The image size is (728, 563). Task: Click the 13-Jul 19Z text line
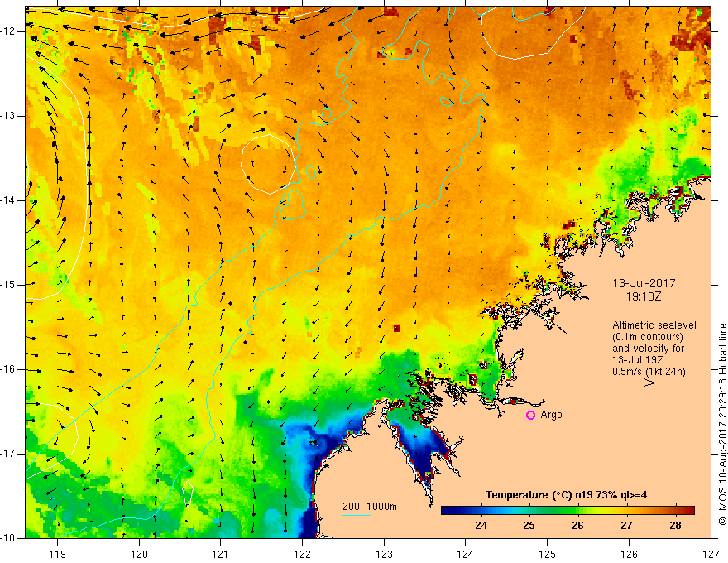pyautogui.click(x=638, y=360)
